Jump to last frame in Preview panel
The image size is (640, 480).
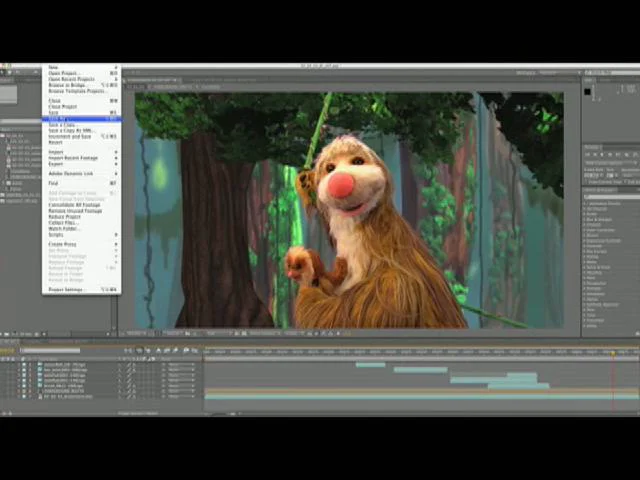pyautogui.click(x=618, y=155)
